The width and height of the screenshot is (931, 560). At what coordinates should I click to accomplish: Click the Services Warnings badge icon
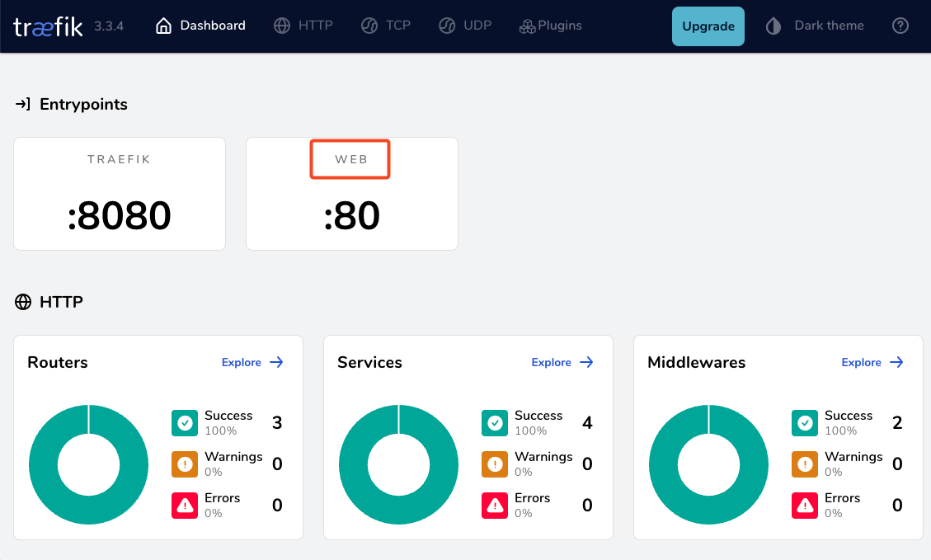point(494,464)
